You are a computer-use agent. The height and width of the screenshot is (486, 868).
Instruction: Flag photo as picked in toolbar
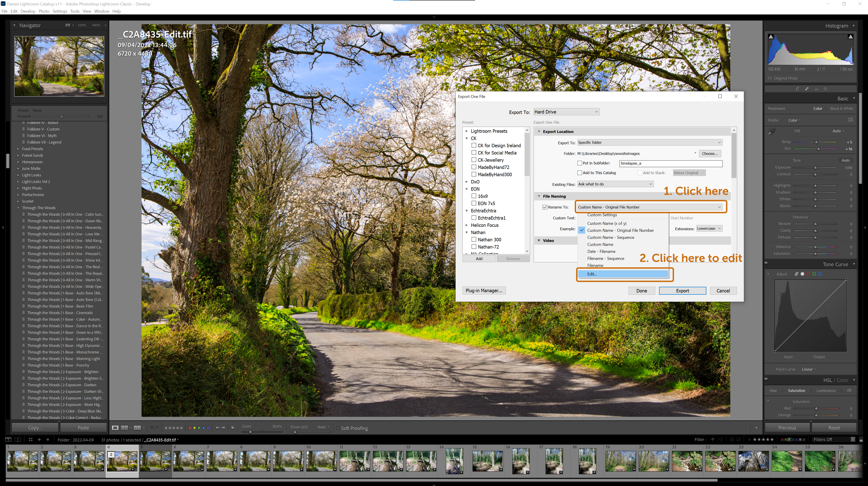point(152,428)
